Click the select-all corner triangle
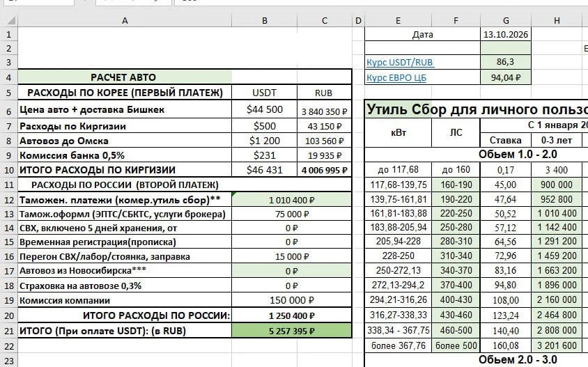Image resolution: width=588 pixels, height=367 pixels. point(11,21)
